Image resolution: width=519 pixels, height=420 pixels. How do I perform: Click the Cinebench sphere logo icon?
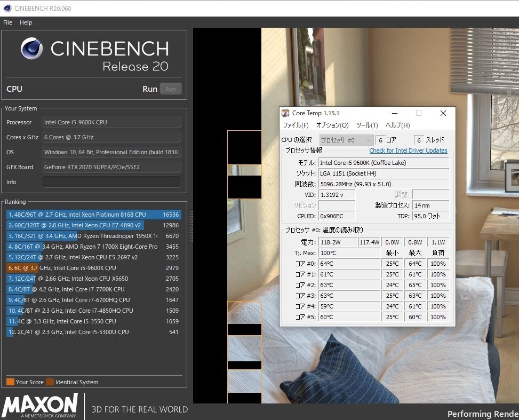pyautogui.click(x=32, y=49)
